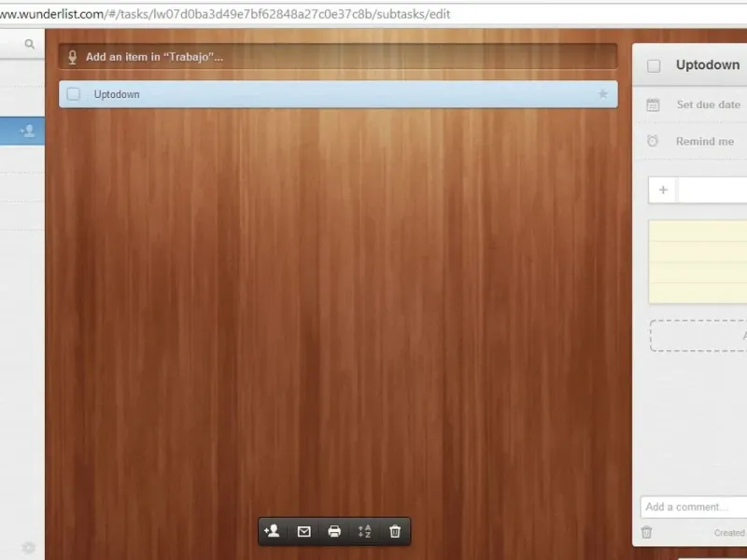This screenshot has width=747, height=560.
Task: Click Add an item in "Trabajo" field
Action: click(x=338, y=57)
